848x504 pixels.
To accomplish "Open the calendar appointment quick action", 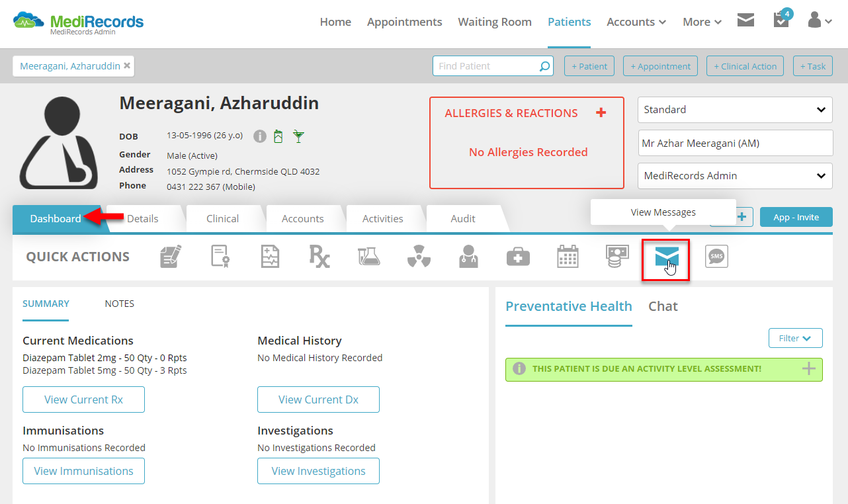I will pyautogui.click(x=568, y=257).
